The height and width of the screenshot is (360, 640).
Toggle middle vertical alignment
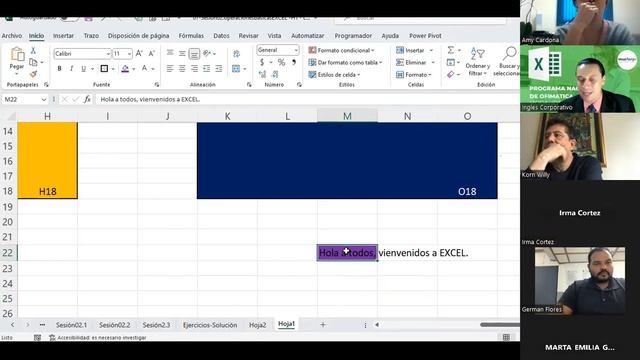pyautogui.click(x=182, y=53)
